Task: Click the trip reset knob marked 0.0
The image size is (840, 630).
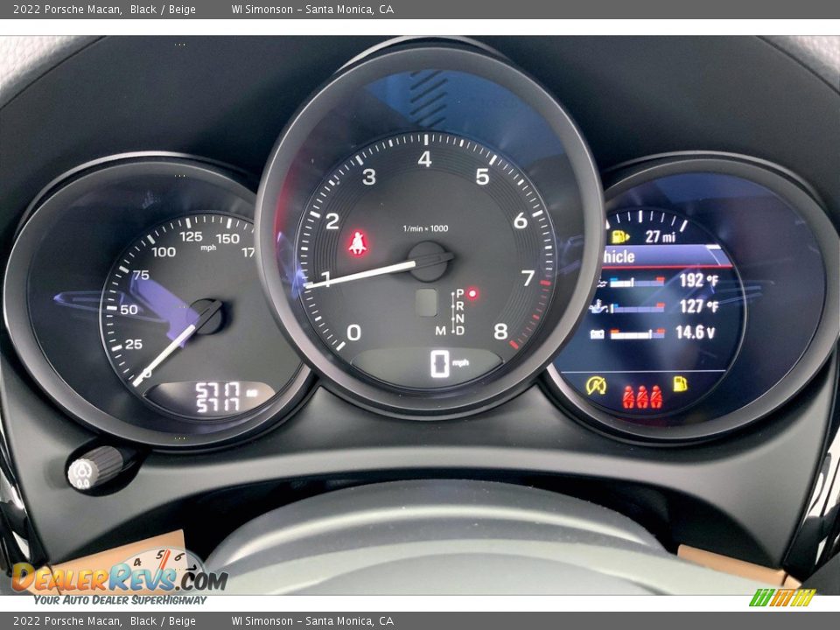Action: [x=96, y=467]
